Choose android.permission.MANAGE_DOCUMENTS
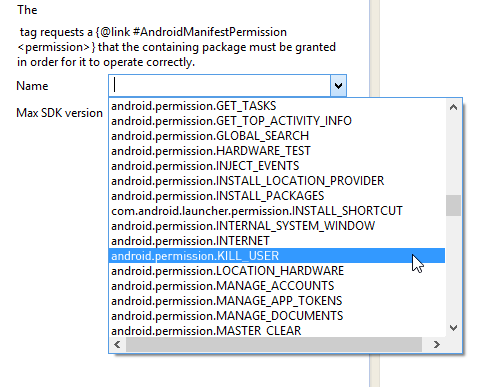The width and height of the screenshot is (488, 387). click(277, 316)
